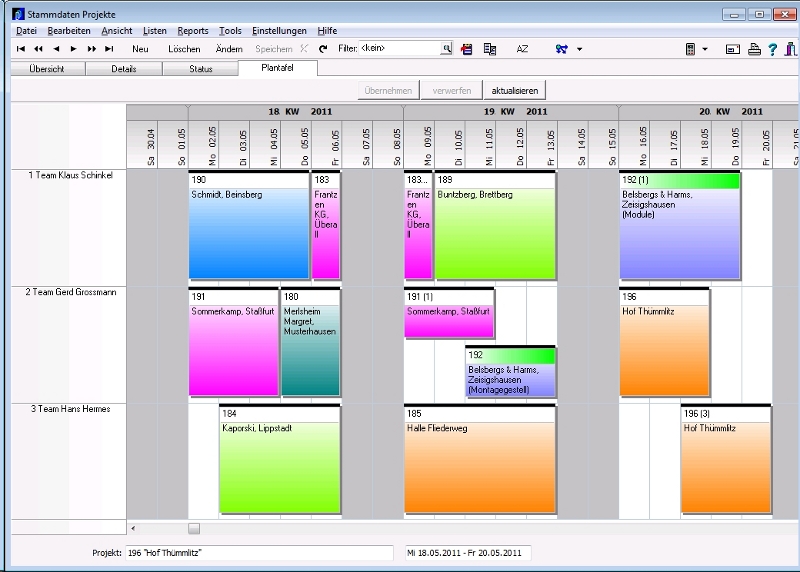
Task: Click the Speichern toolbar button
Action: tap(274, 49)
